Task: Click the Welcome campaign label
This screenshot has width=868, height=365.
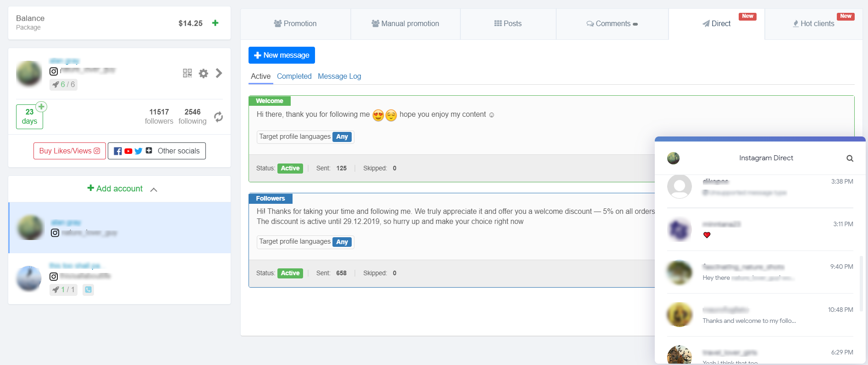Action: pos(270,101)
